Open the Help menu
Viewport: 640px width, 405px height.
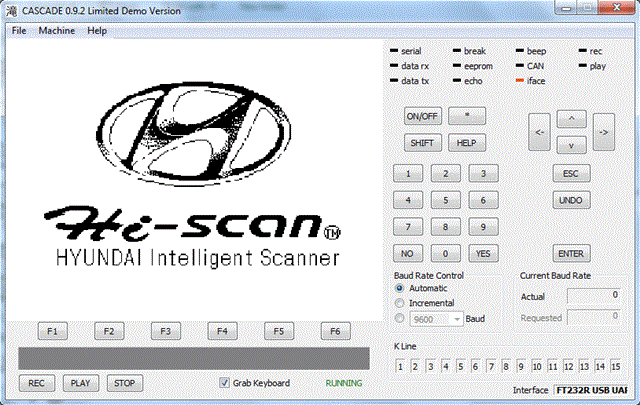coord(97,31)
